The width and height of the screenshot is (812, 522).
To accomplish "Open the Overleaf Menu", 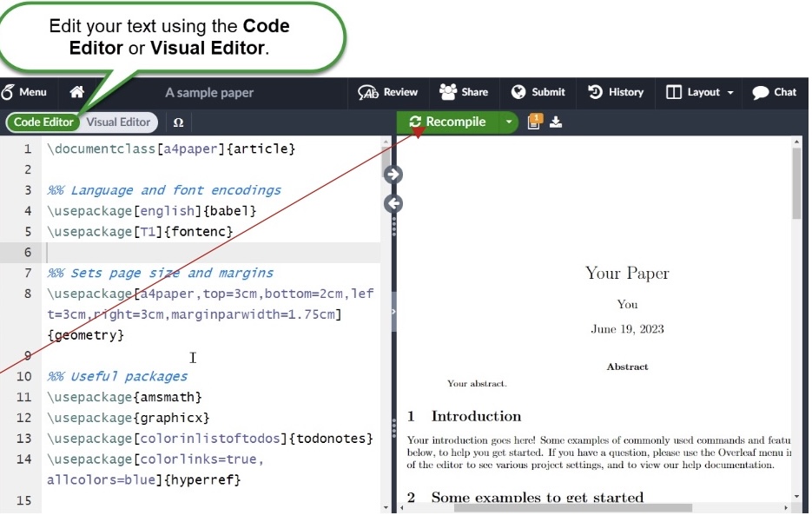I will [24, 92].
